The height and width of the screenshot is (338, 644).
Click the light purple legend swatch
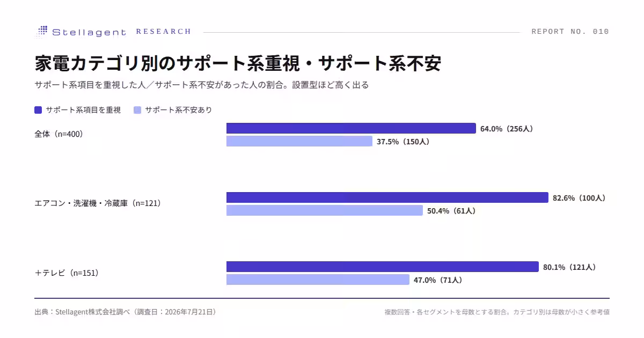(x=137, y=110)
